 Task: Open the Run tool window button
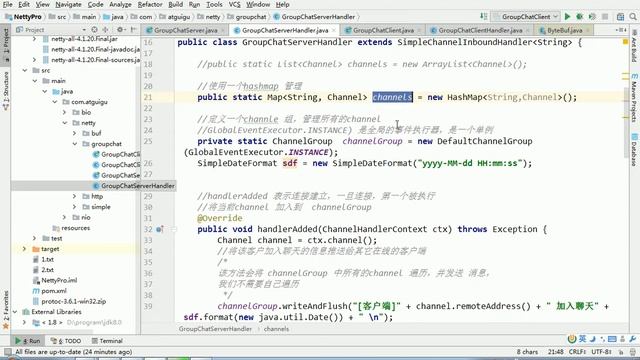pyautogui.click(x=28, y=340)
